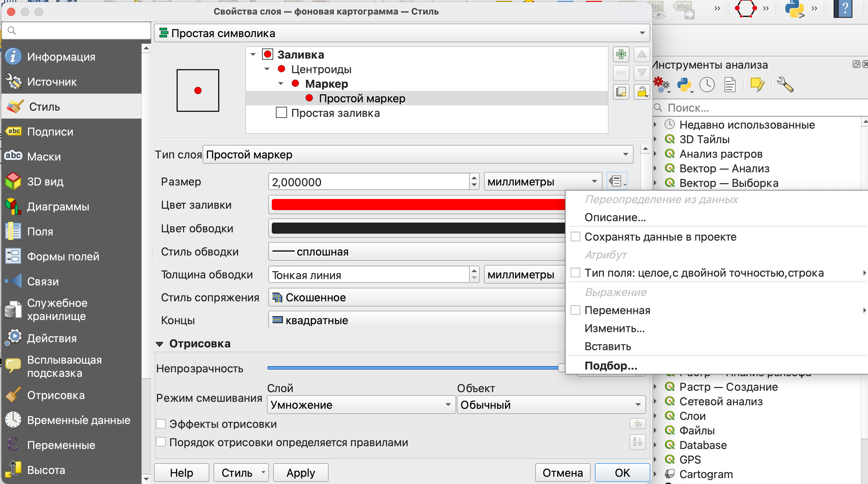This screenshot has width=868, height=484.
Task: Click the History clock icon in Processing toolbar
Action: pos(707,85)
